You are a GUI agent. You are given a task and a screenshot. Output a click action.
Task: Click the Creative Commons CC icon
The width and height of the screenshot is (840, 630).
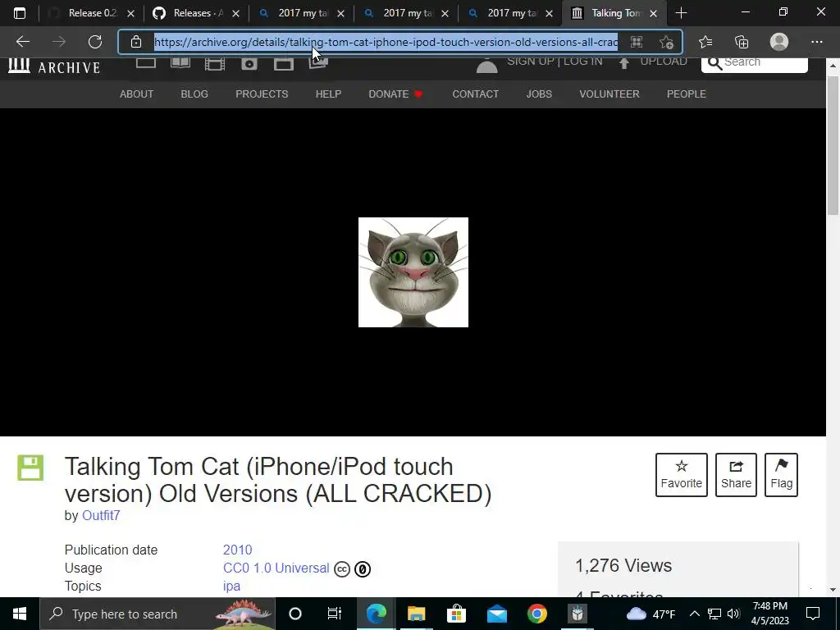[x=342, y=569]
